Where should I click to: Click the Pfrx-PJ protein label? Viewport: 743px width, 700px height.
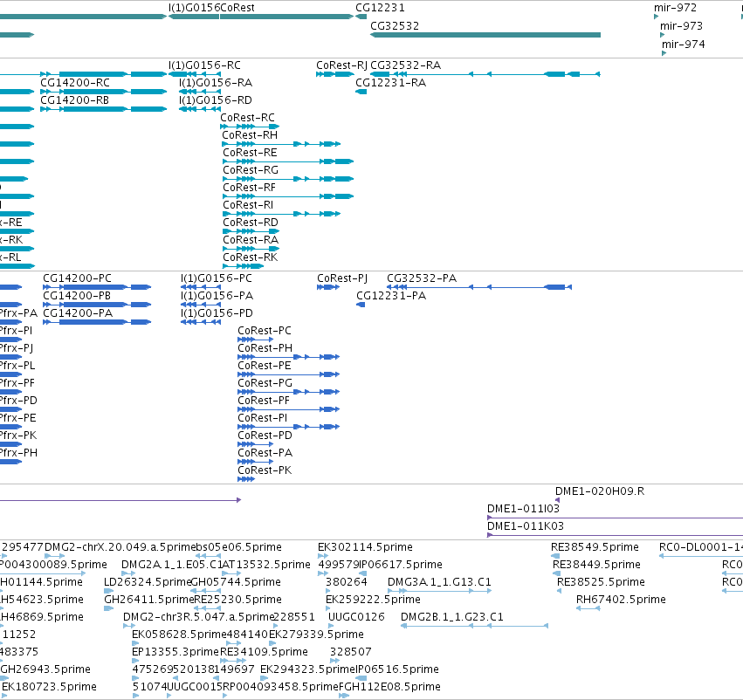(16, 348)
